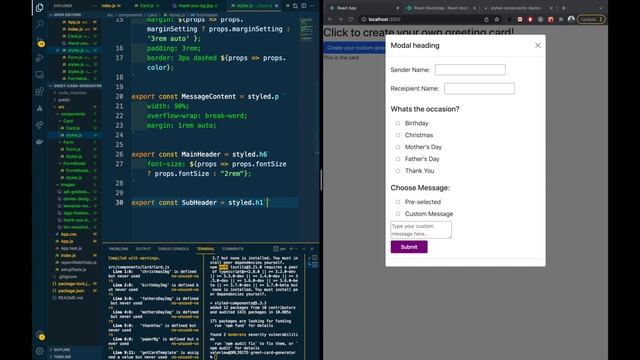Open the browser tab list chevron
640x360 pixels.
point(601,8)
